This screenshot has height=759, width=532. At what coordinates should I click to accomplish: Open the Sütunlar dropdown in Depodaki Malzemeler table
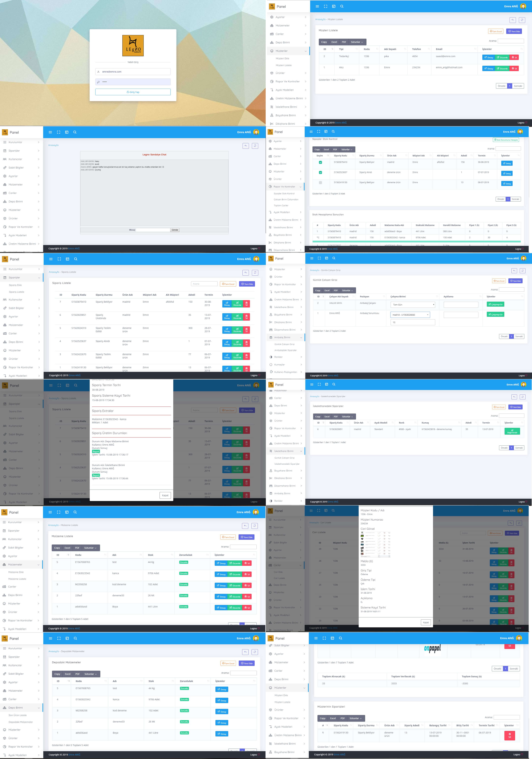tap(91, 674)
